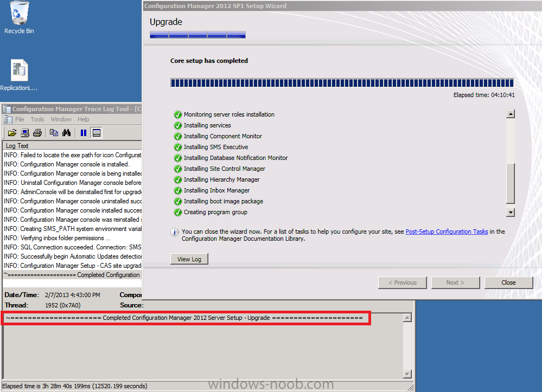Image resolution: width=542 pixels, height=392 pixels.
Task: Click the 'Elapsed time: 04:10:41' label in the wizard
Action: coord(484,95)
